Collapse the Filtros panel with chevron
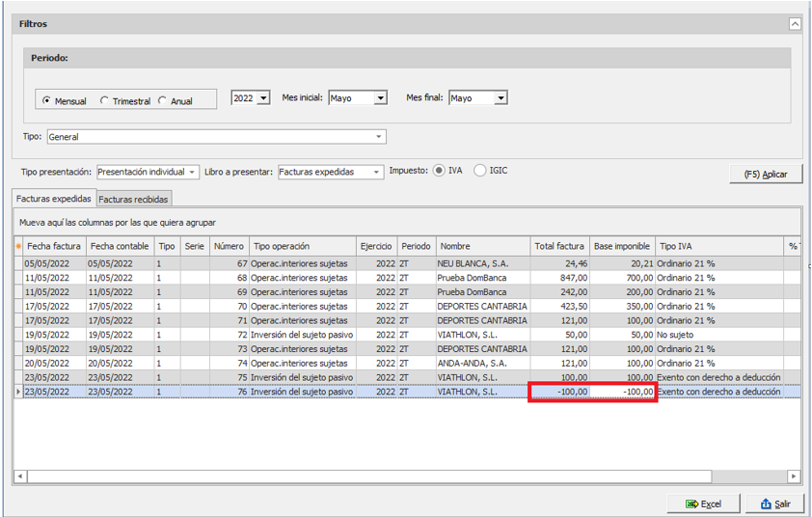 click(795, 24)
